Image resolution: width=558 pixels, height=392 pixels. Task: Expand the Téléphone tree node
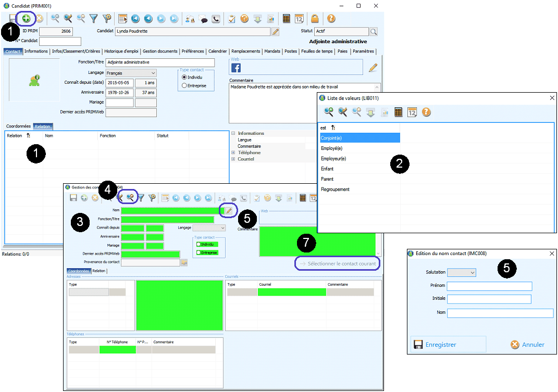[233, 153]
